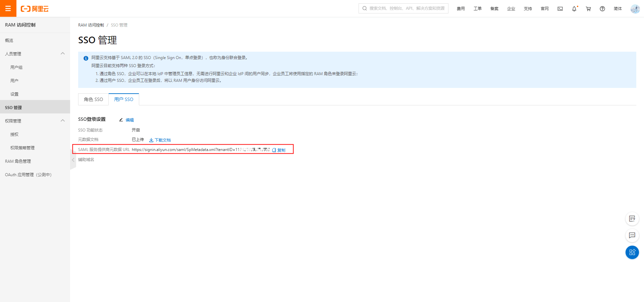Select the 用户 SSO tab
The width and height of the screenshot is (644, 302).
pos(124,99)
